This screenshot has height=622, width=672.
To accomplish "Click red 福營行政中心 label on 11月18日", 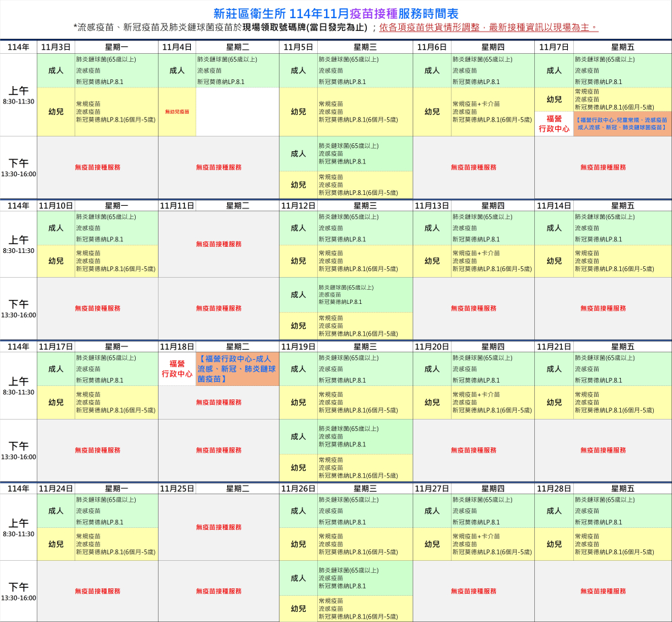I will (x=177, y=369).
